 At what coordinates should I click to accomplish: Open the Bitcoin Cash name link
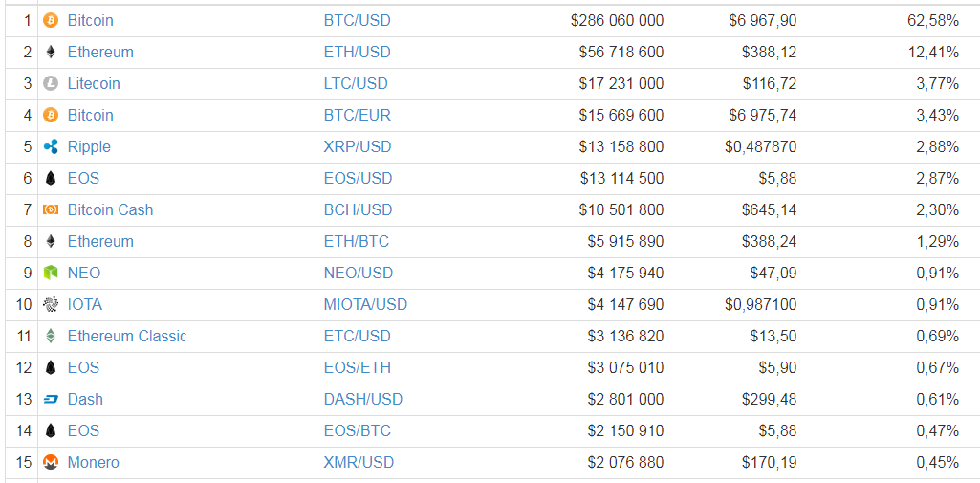pyautogui.click(x=110, y=210)
